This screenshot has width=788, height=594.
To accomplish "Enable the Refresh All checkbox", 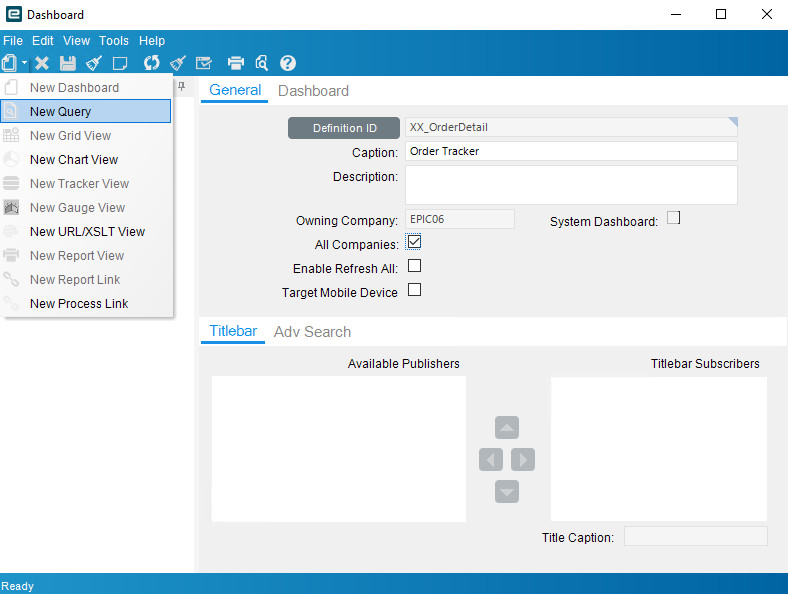I will [414, 266].
